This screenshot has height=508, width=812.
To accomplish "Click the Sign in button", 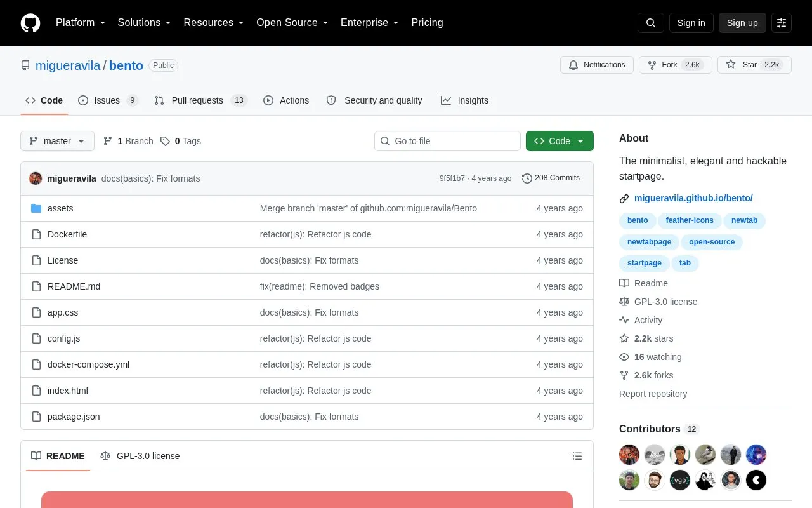I will (x=691, y=23).
